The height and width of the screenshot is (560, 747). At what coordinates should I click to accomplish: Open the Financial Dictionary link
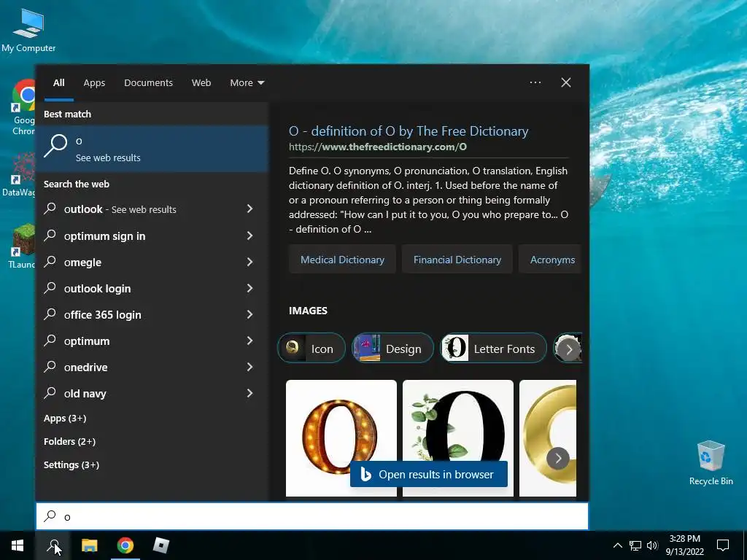click(457, 260)
